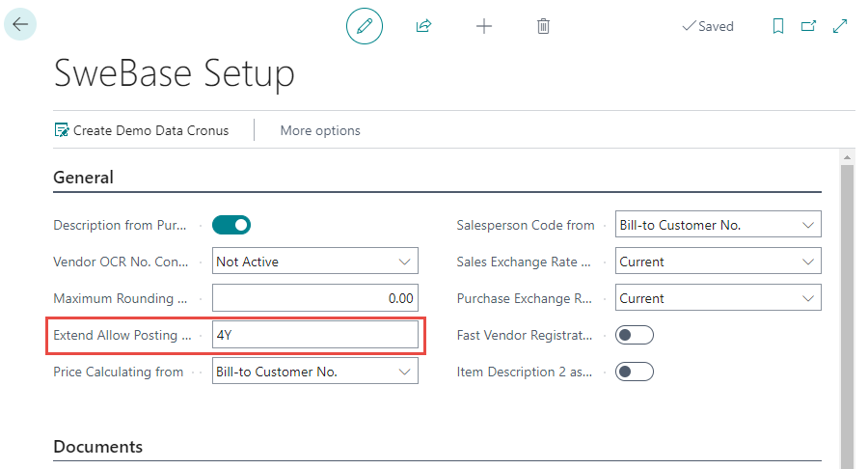Image resolution: width=868 pixels, height=469 pixels.
Task: Open the Vendor OCR No. Con... dropdown
Action: [x=315, y=262]
